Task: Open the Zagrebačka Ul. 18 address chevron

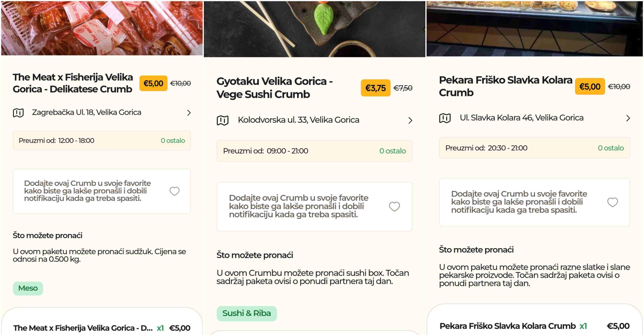Action: coord(189,113)
